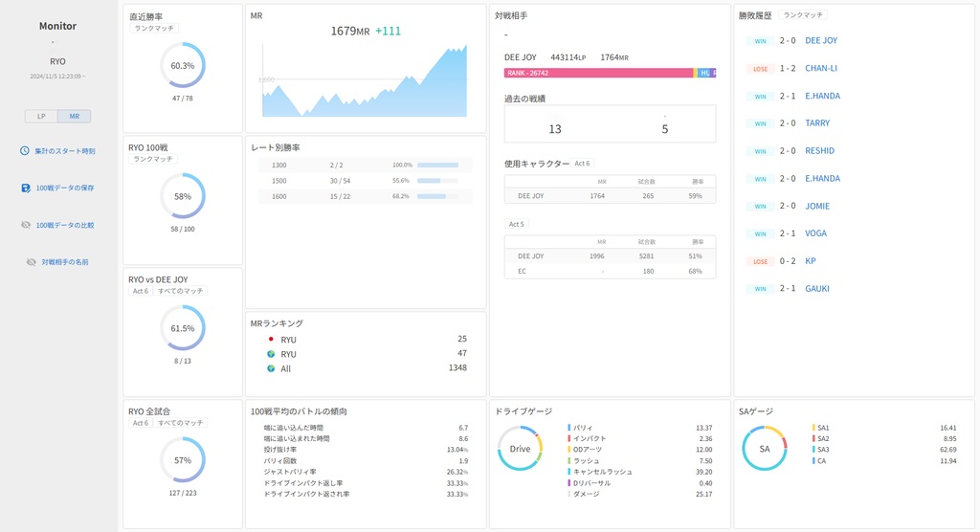Click the ランクマッチ tag beside 勝敗履歴

pyautogui.click(x=803, y=15)
